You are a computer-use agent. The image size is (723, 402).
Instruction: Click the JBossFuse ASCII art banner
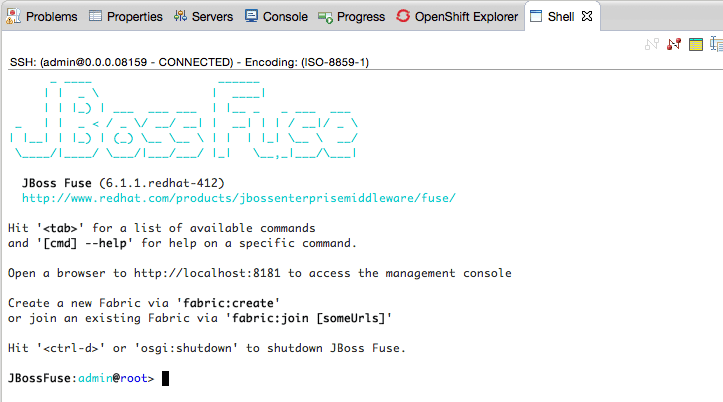point(184,119)
